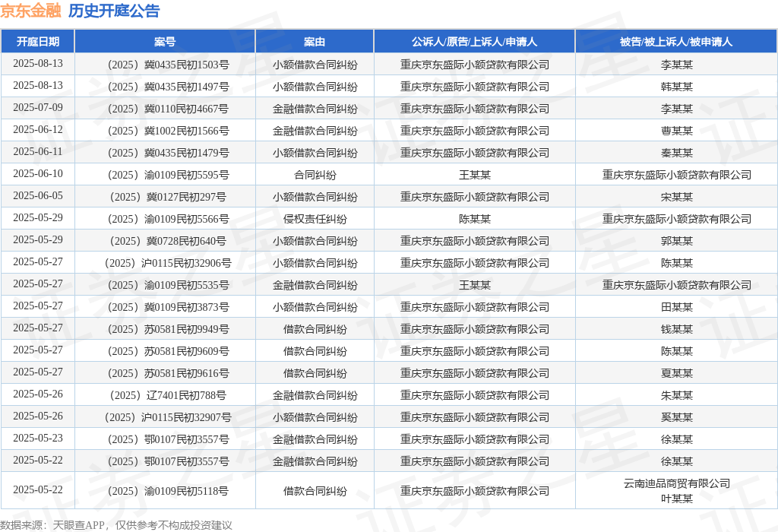Click the date 2025-06-11
778x532 pixels.
38,151
